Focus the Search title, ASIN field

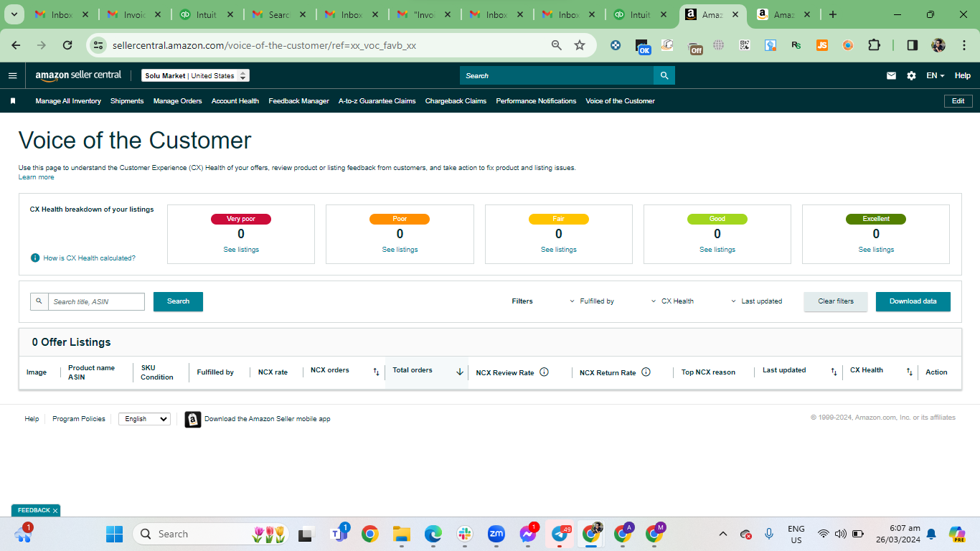click(x=96, y=301)
